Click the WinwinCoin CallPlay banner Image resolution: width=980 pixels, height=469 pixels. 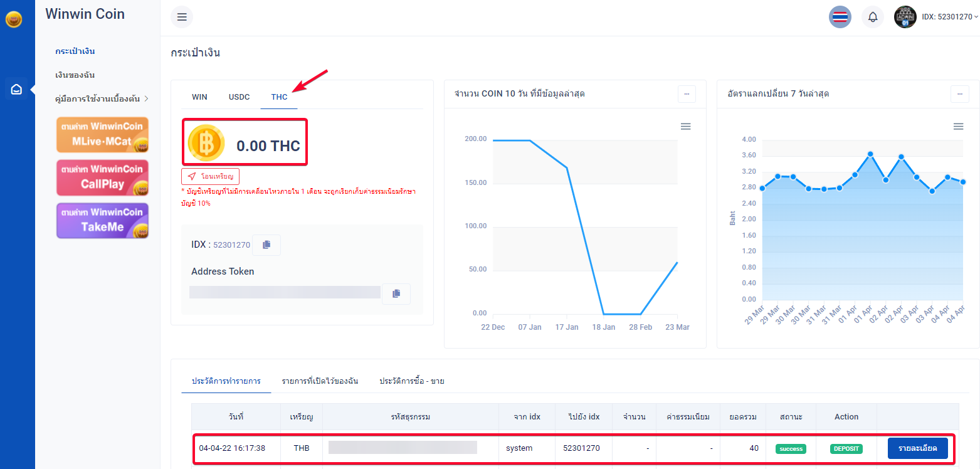coord(102,177)
